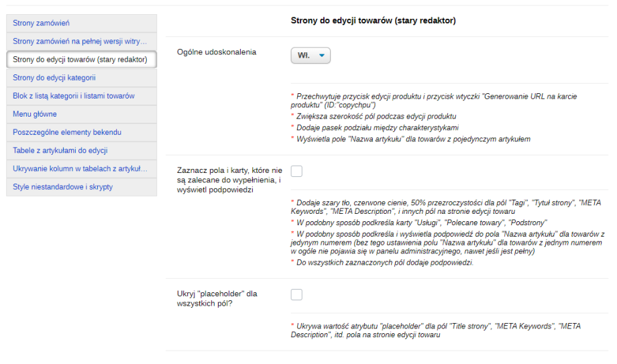The width and height of the screenshot is (617, 364).
Task: Click the "Strony do edycji towarów (stary redaktor)" heading
Action: [373, 21]
